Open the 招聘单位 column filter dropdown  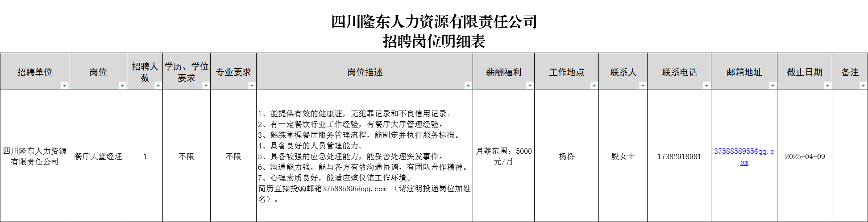(64, 86)
